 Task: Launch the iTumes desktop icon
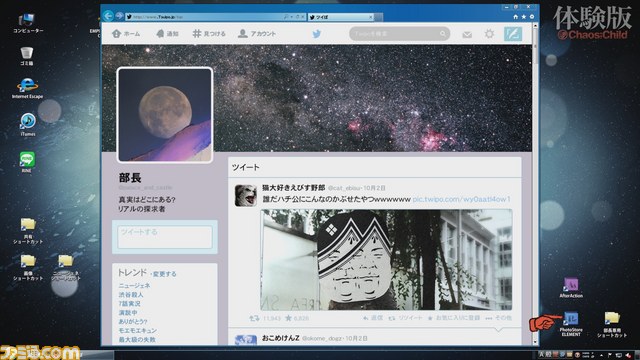click(x=28, y=124)
